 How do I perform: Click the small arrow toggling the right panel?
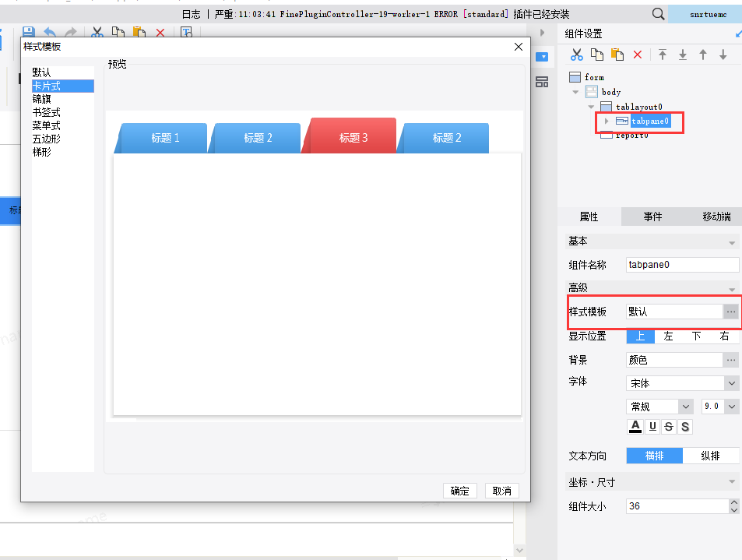(543, 32)
